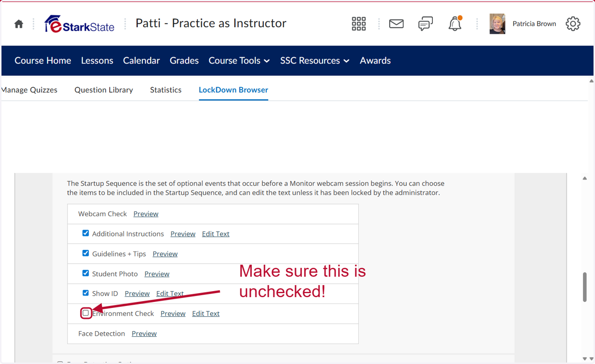Preview the Student Photo step
This screenshot has height=364, width=595.
point(157,274)
